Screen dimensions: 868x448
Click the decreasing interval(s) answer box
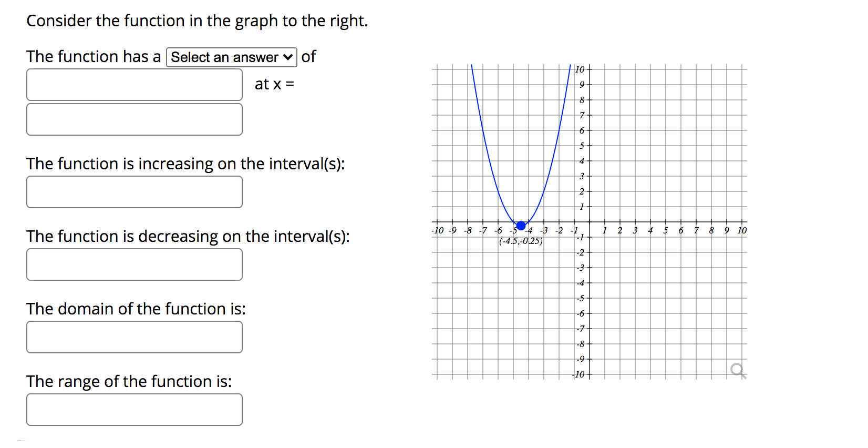point(134,264)
